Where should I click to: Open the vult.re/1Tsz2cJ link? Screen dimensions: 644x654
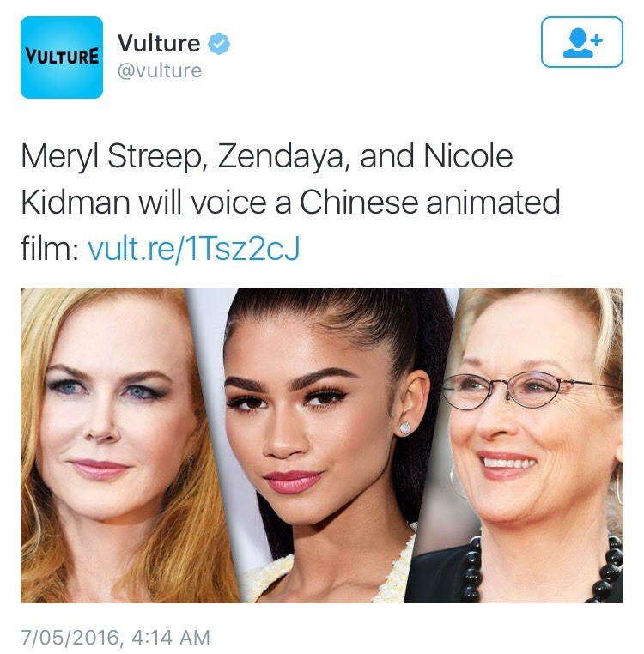pos(194,249)
